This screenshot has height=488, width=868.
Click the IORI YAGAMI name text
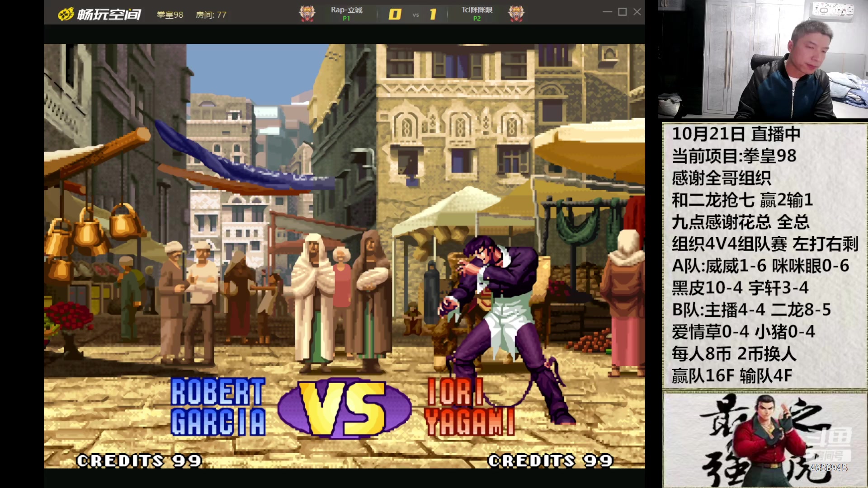point(470,407)
